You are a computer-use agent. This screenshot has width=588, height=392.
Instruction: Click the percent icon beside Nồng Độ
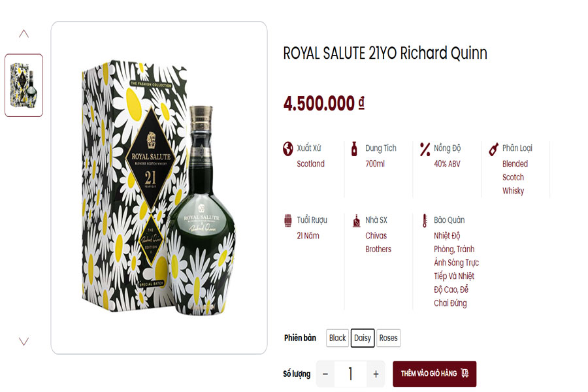pos(425,148)
